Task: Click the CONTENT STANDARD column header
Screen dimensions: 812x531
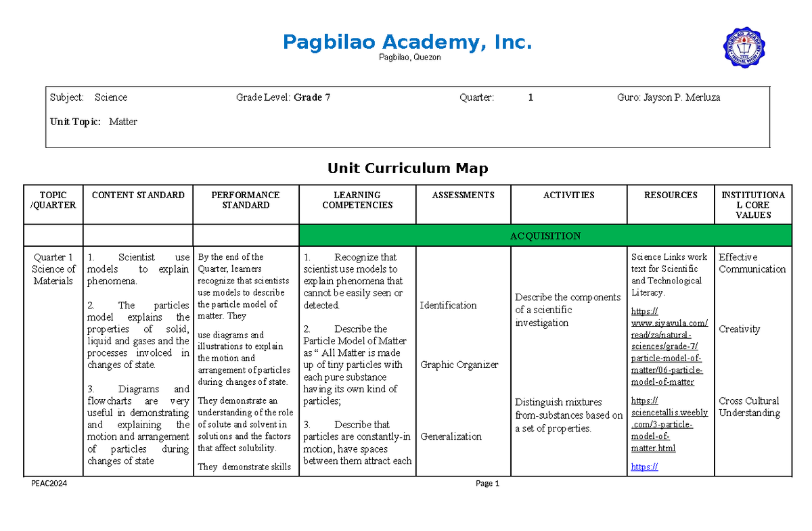Action: coord(138,195)
